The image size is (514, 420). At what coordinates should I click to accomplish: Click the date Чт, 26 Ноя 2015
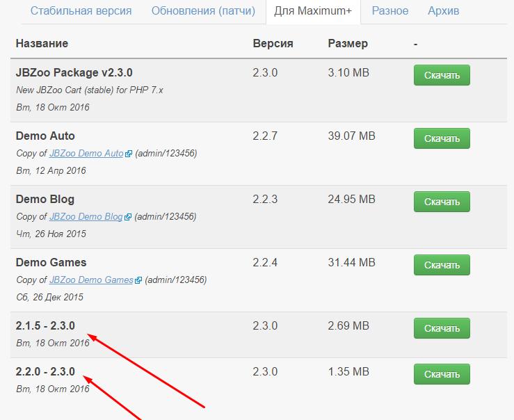click(51, 234)
